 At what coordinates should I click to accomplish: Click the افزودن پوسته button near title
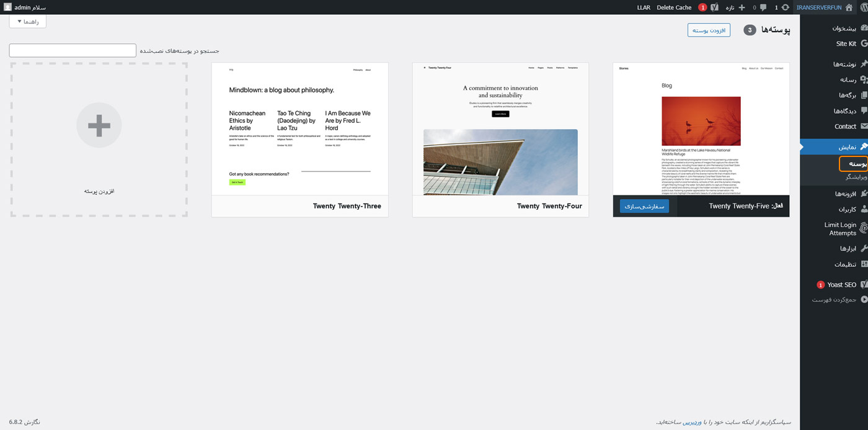709,30
